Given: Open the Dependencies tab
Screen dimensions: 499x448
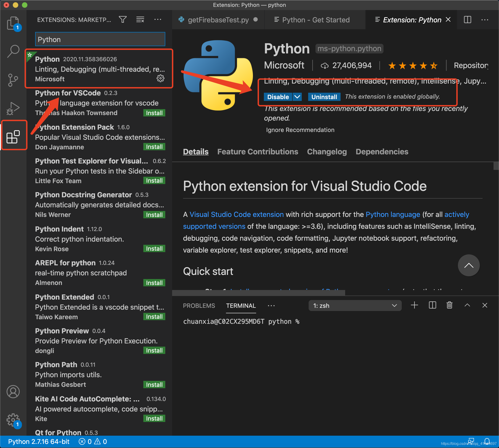Looking at the screenshot, I should (382, 152).
